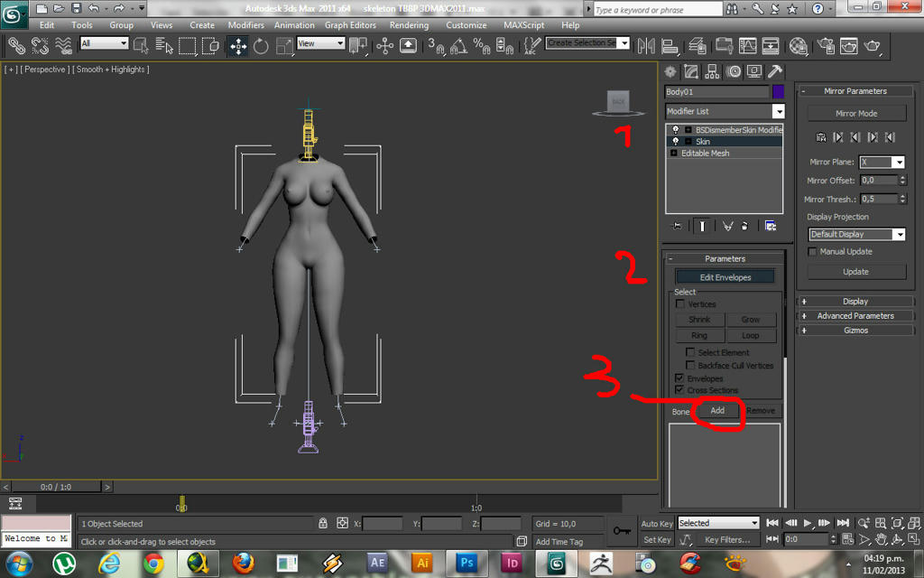Click Pin Stack icon below modifier stack

click(x=677, y=226)
